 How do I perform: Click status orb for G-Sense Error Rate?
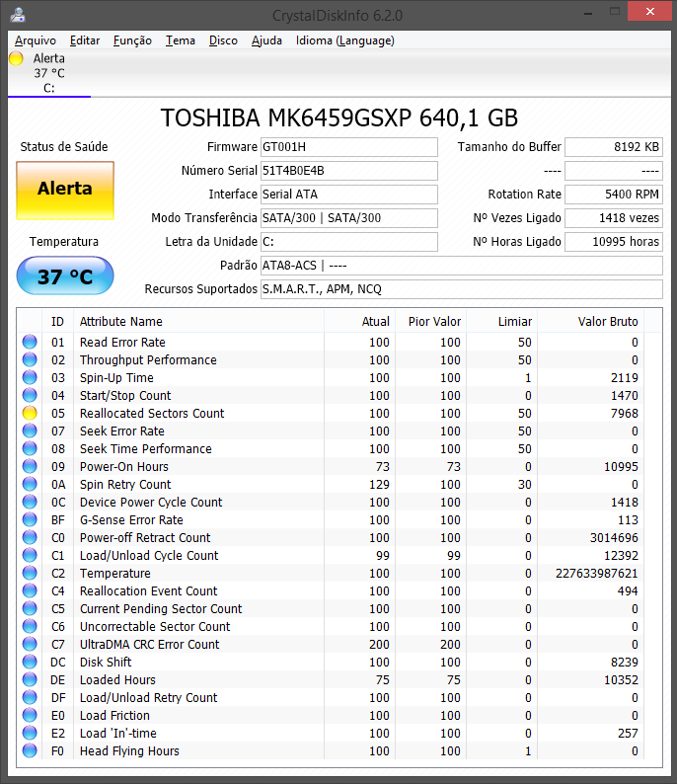[30, 520]
